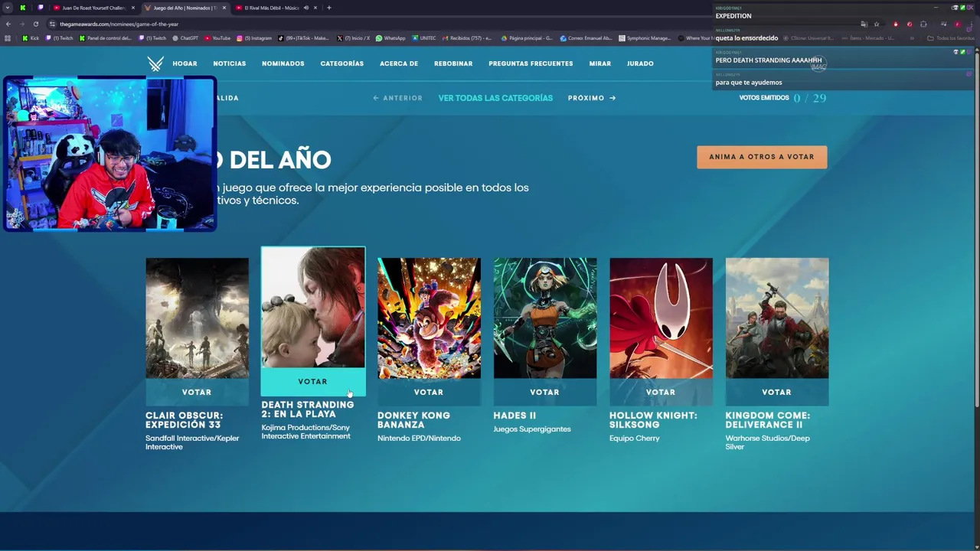Open the browser profile avatar
Image resolution: width=980 pixels, height=551 pixels.
point(957,24)
